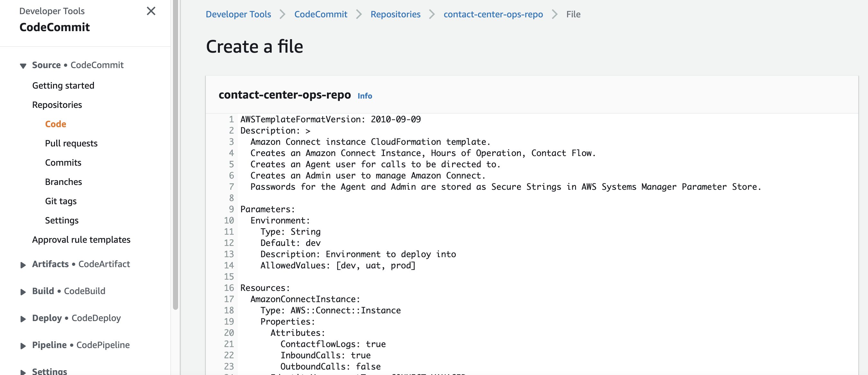Click 'InboundCalls: true' line
This screenshot has width=868, height=375.
click(x=325, y=355)
